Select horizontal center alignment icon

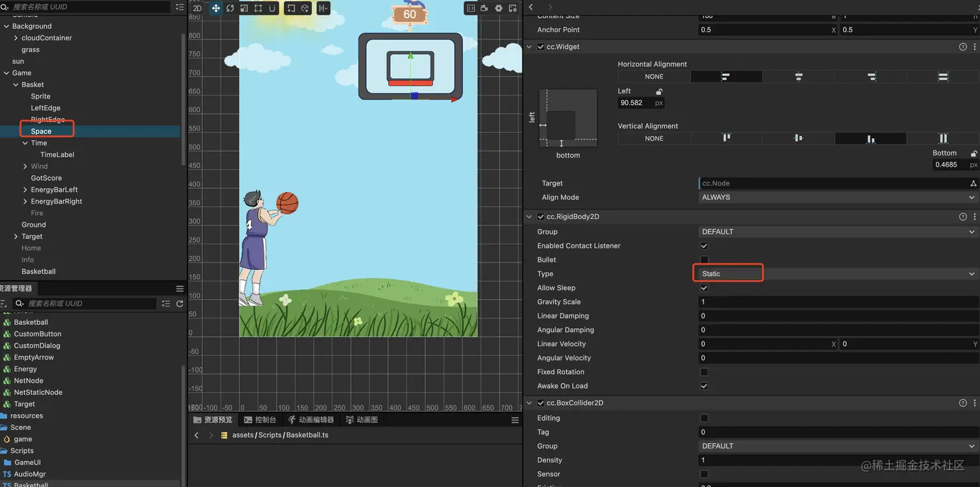pyautogui.click(x=799, y=77)
